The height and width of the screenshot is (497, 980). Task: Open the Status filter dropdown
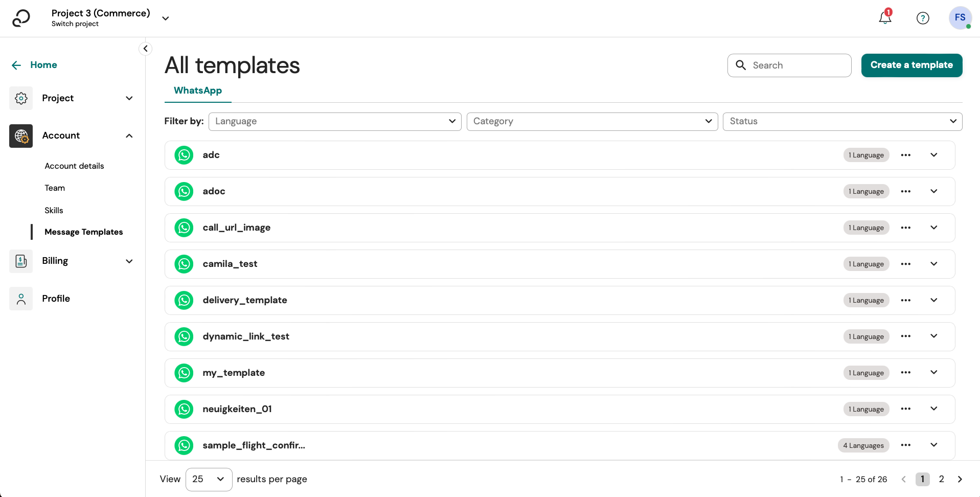pyautogui.click(x=842, y=122)
